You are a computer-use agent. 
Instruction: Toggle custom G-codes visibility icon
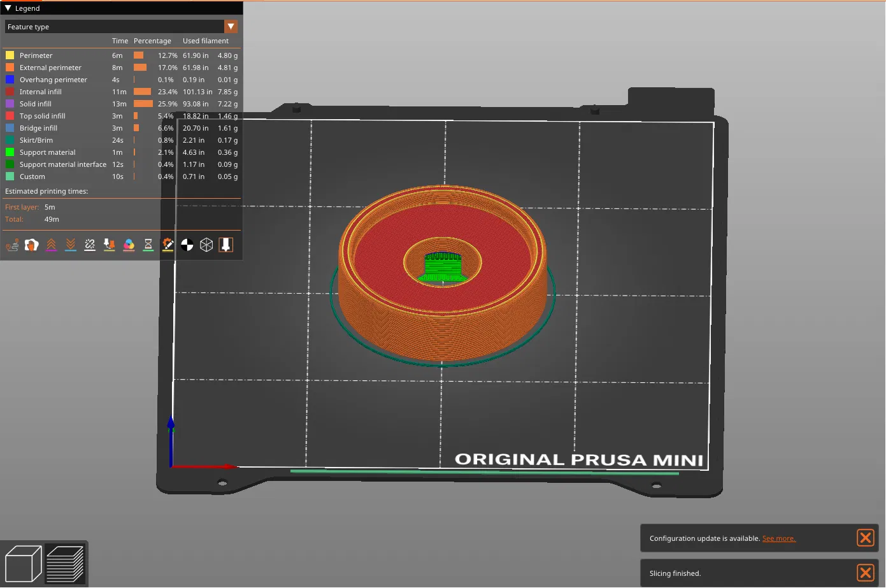[168, 245]
